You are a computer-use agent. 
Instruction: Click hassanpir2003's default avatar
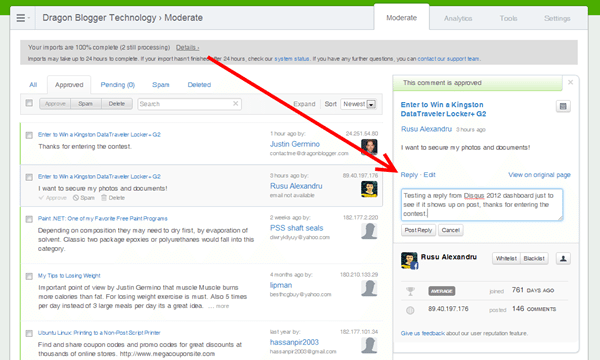click(369, 345)
